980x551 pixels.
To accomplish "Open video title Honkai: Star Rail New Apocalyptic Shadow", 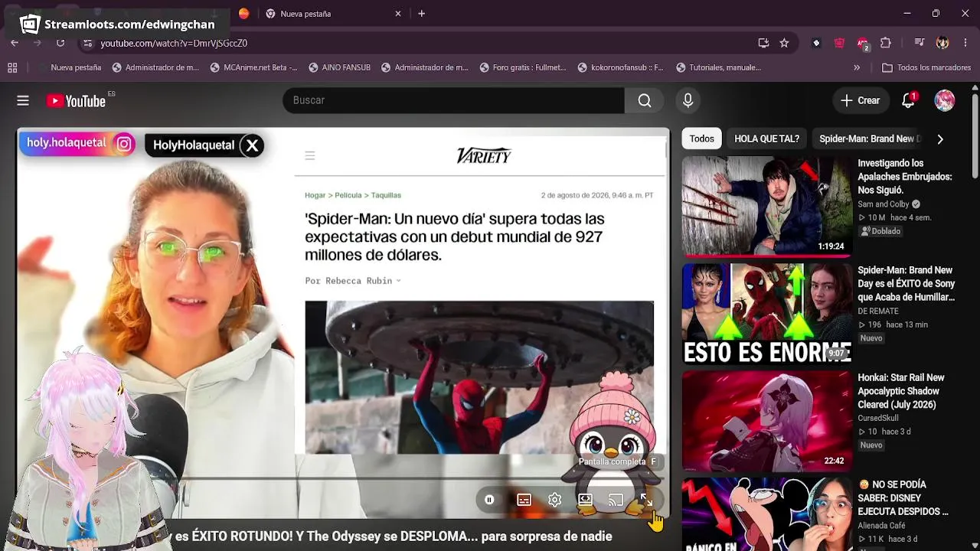I will point(901,391).
